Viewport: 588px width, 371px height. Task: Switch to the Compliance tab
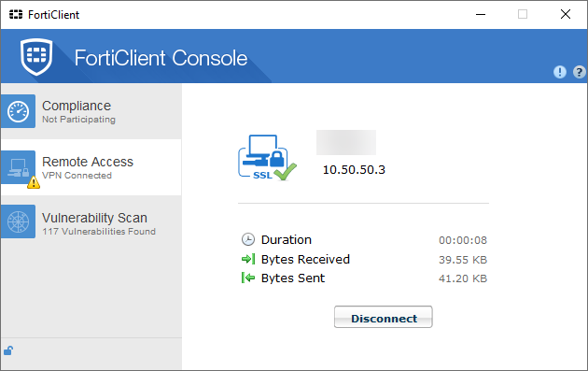[x=91, y=111]
